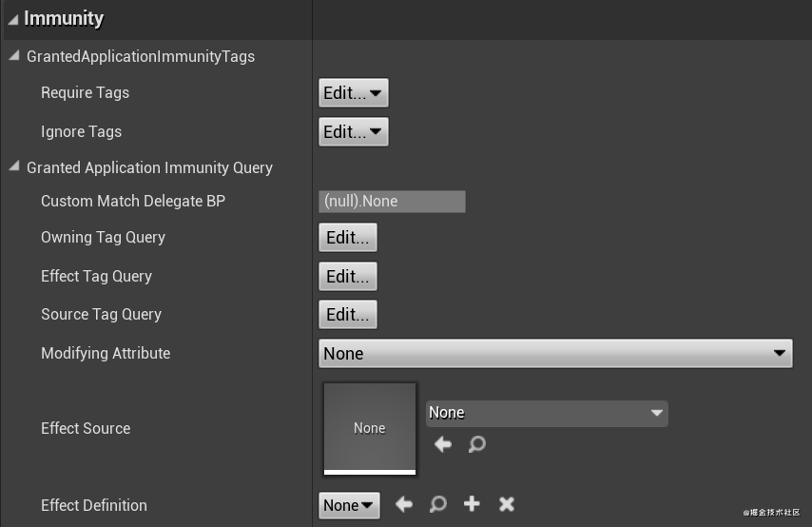Edit the Effect Tag Query
This screenshot has height=527, width=812.
(348, 276)
